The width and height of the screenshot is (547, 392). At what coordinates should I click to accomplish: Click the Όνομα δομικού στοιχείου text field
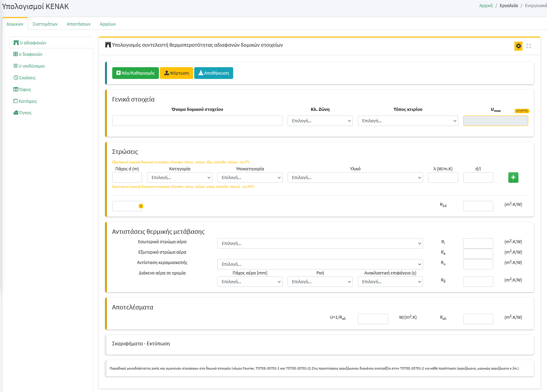click(x=197, y=121)
